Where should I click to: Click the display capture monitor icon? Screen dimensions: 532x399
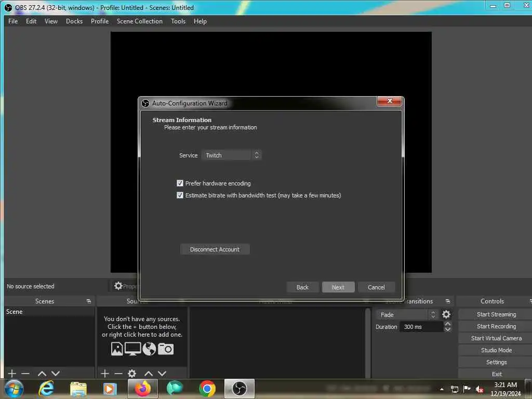pos(133,349)
